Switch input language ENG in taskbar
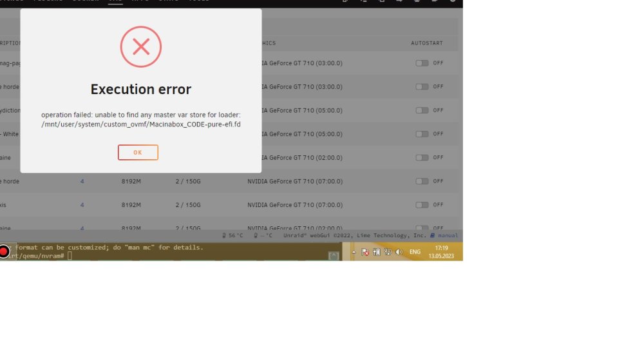The image size is (644, 363). 415,252
